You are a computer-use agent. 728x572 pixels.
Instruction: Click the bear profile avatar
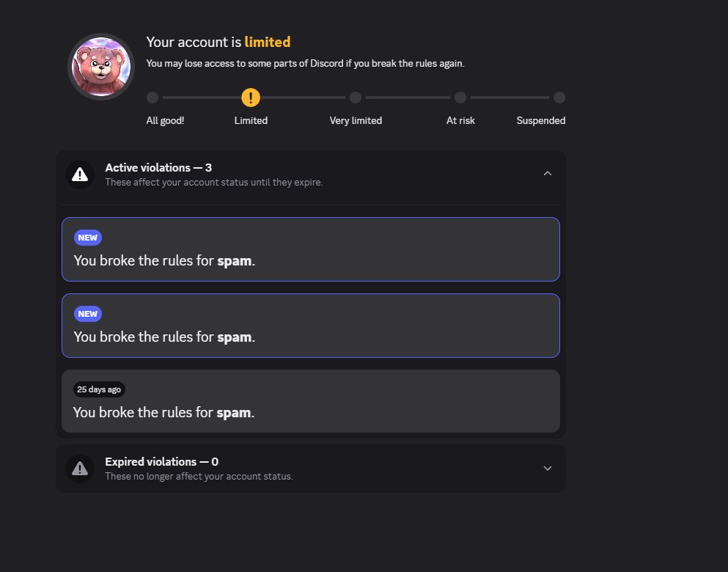click(x=101, y=67)
